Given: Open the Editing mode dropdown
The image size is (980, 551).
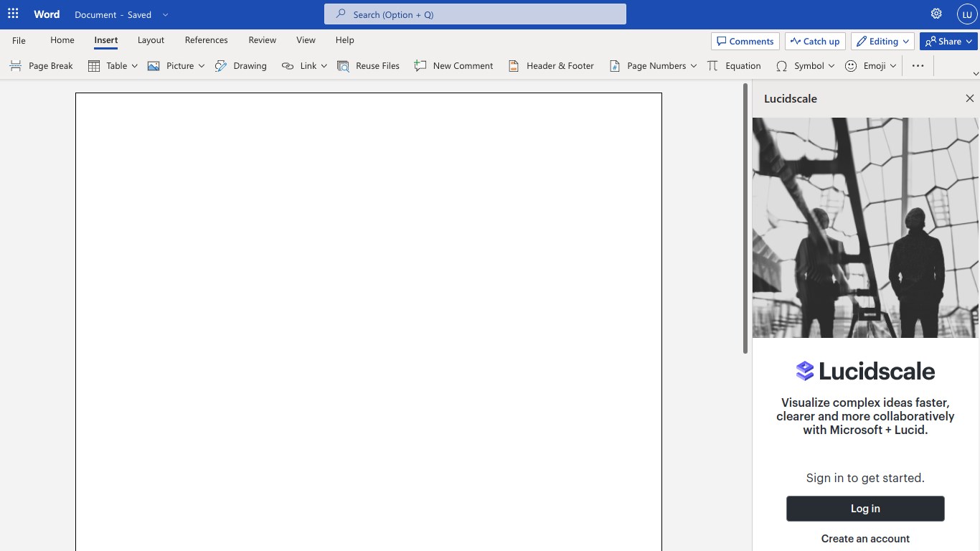Looking at the screenshot, I should coord(882,42).
